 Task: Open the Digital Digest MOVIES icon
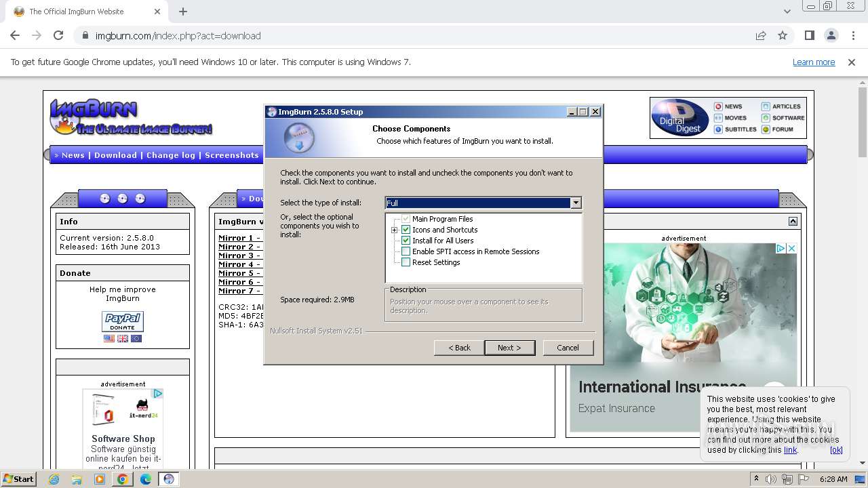718,118
